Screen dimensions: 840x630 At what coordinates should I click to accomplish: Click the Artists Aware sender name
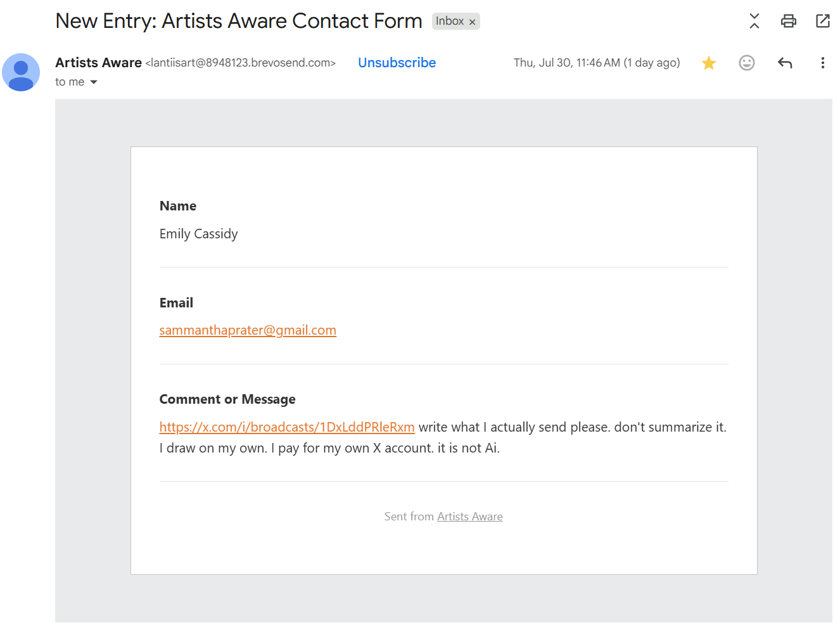[98, 63]
